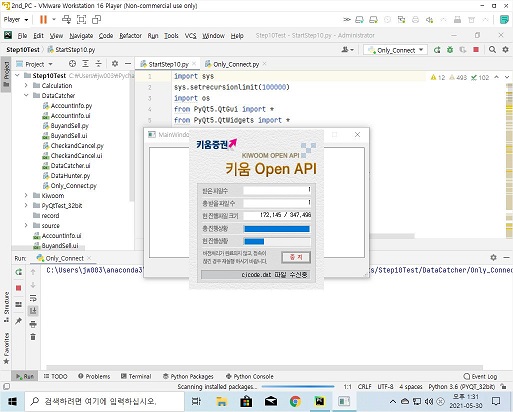Image resolution: width=513 pixels, height=412 pixels.
Task: Pause the VMware virtual machine
Action: pyautogui.click(x=43, y=20)
